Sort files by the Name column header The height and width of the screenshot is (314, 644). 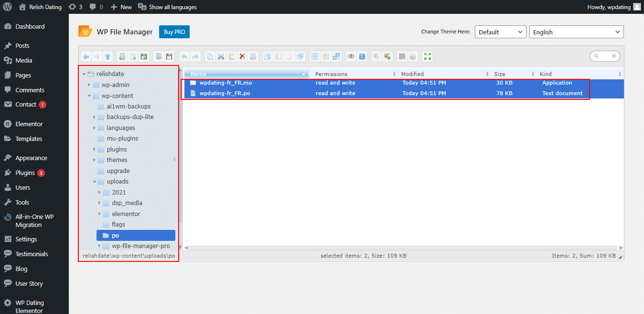(247, 74)
